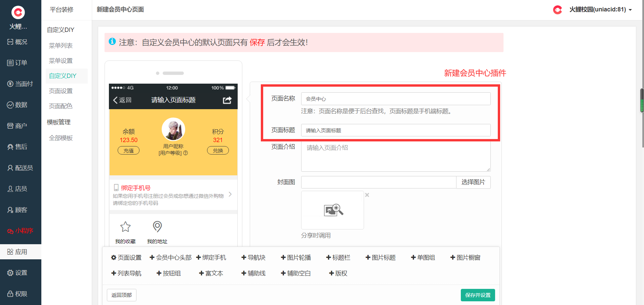The image size is (644, 305).
Task: Select 菜单设置 in the submenu
Action: pos(61,61)
